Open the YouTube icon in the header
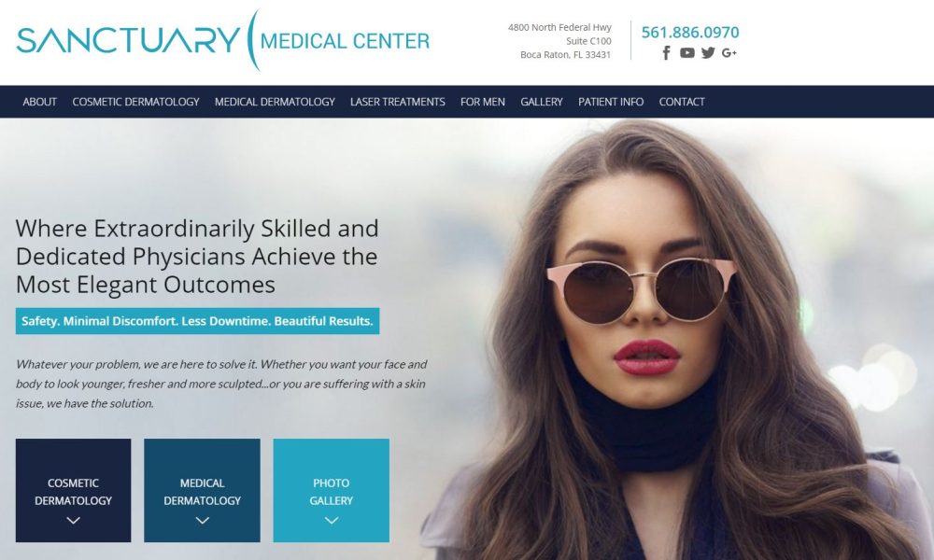Viewport: 934px width, 560px height. click(x=687, y=53)
